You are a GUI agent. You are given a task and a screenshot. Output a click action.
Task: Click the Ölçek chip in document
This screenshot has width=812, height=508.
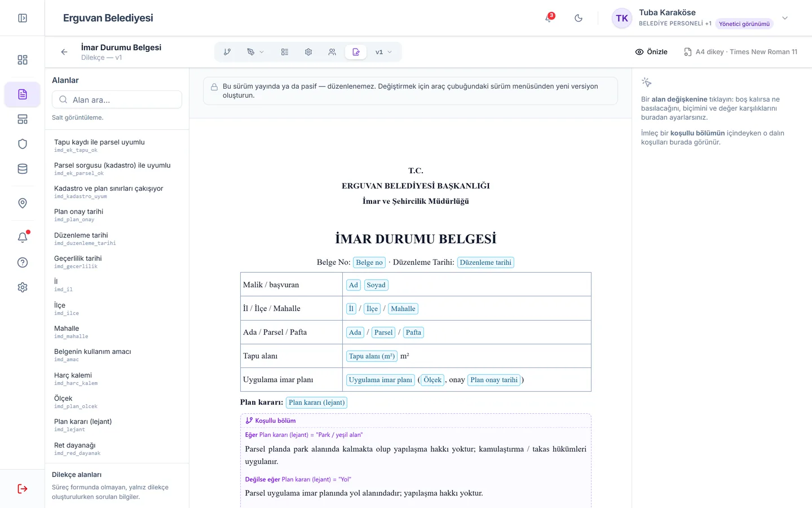(x=433, y=380)
